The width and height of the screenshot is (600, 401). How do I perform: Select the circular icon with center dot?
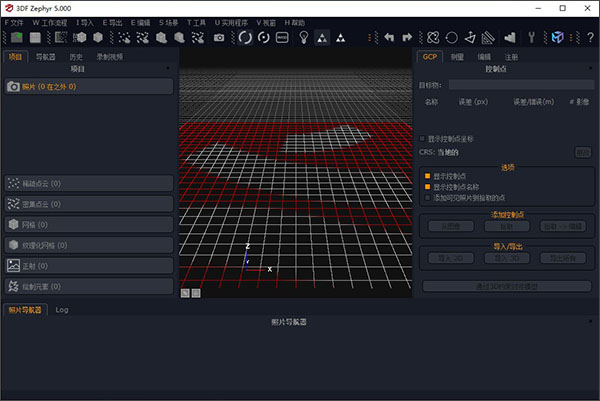pos(264,37)
